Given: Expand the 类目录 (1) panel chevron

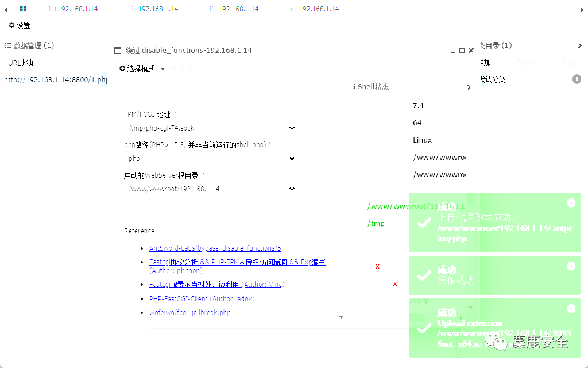Looking at the screenshot, I should (x=580, y=45).
